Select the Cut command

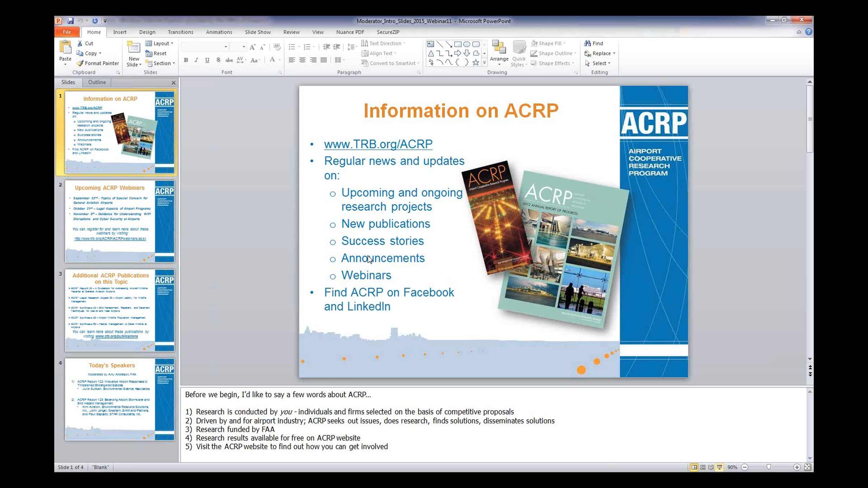pos(85,43)
